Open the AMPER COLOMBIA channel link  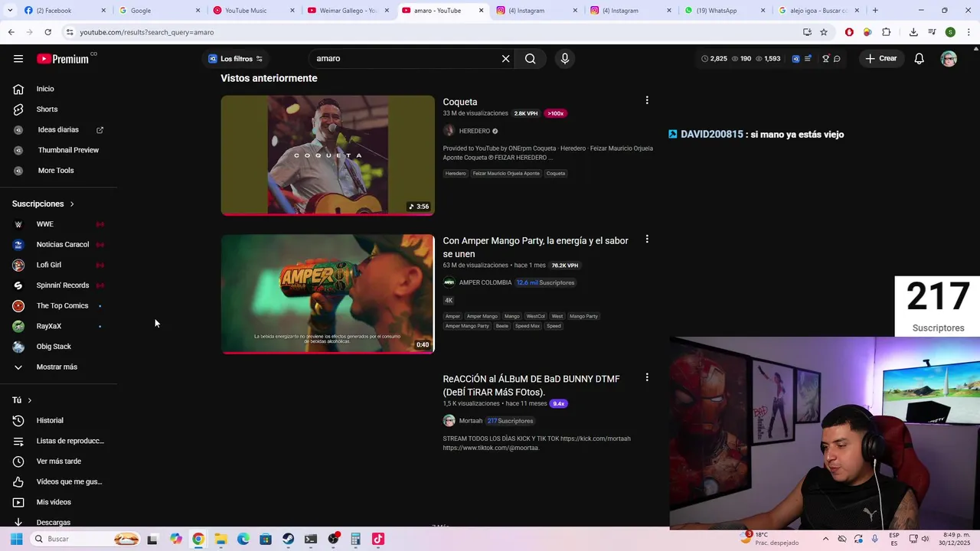click(x=485, y=282)
